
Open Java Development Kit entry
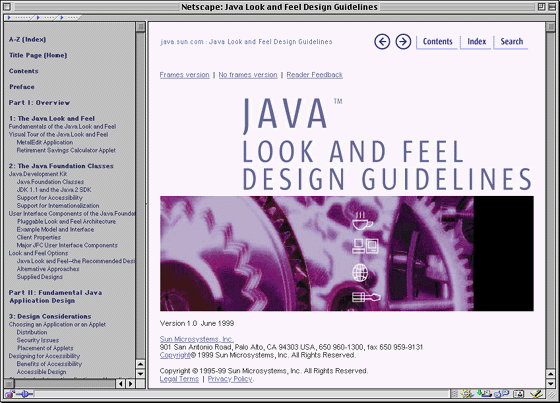(x=38, y=174)
